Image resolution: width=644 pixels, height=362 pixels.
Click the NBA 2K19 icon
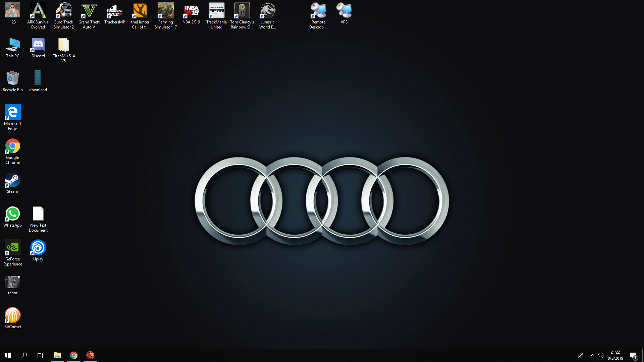click(x=191, y=14)
